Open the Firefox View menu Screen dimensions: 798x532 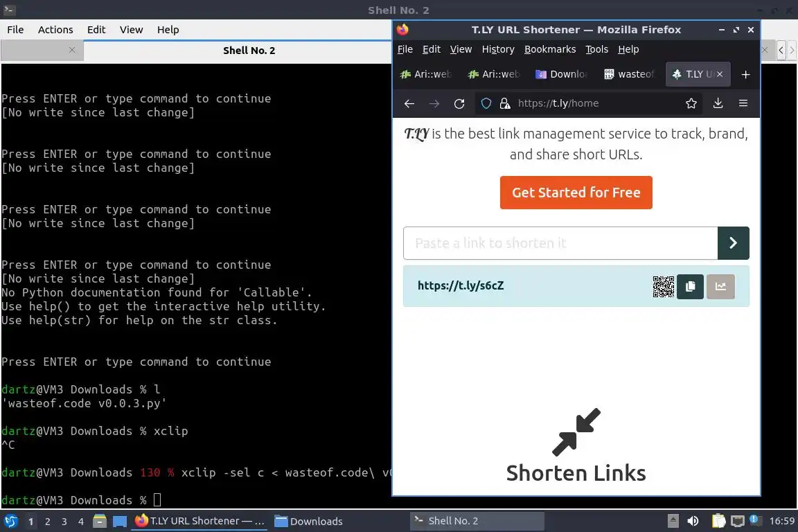[x=461, y=49]
